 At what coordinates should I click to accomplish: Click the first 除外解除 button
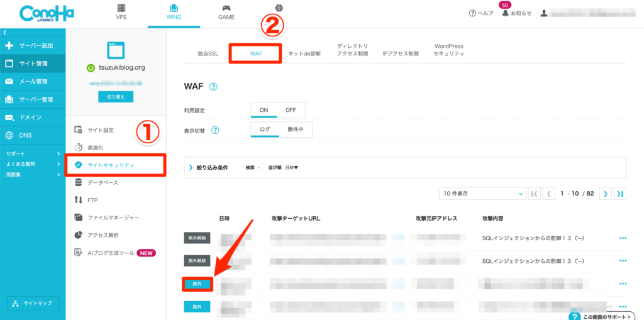(x=197, y=238)
